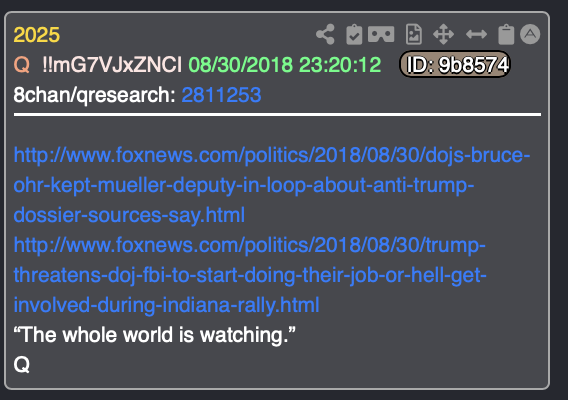Open the Fox News Bruce Ohr dossier link
The height and width of the screenshot is (400, 568).
tap(272, 185)
